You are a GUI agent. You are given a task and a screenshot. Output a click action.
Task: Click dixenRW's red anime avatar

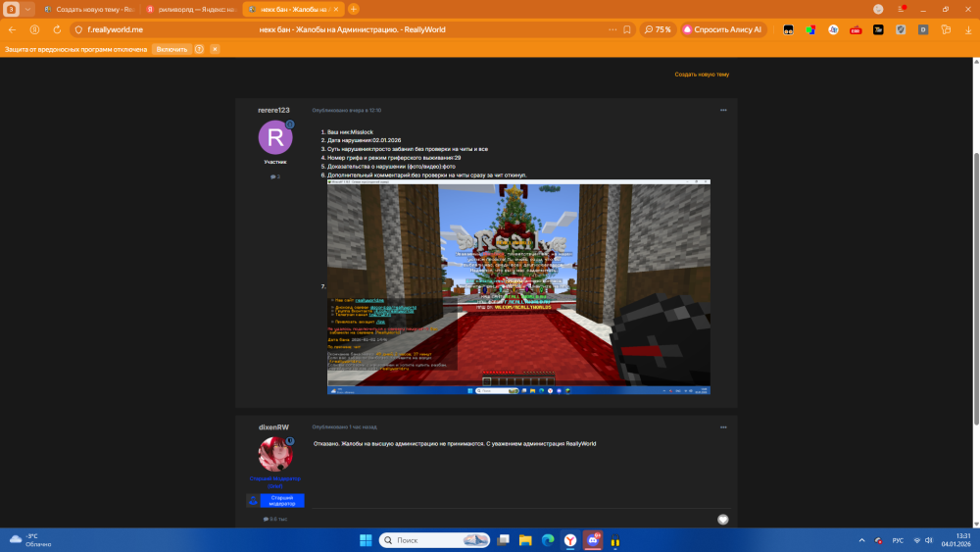(275, 454)
